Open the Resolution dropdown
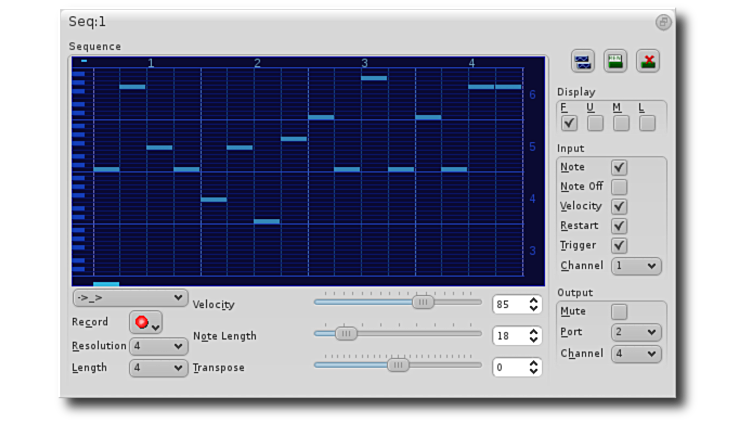This screenshot has height=423, width=752. point(158,346)
